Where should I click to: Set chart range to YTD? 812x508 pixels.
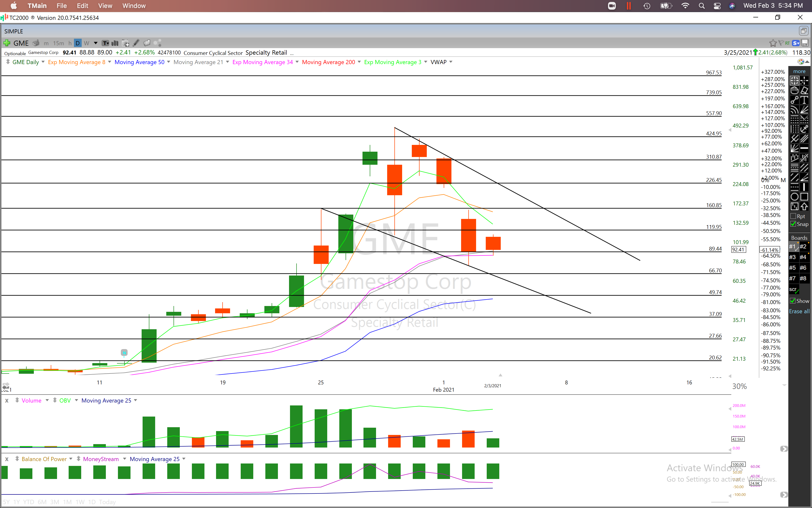tap(29, 502)
